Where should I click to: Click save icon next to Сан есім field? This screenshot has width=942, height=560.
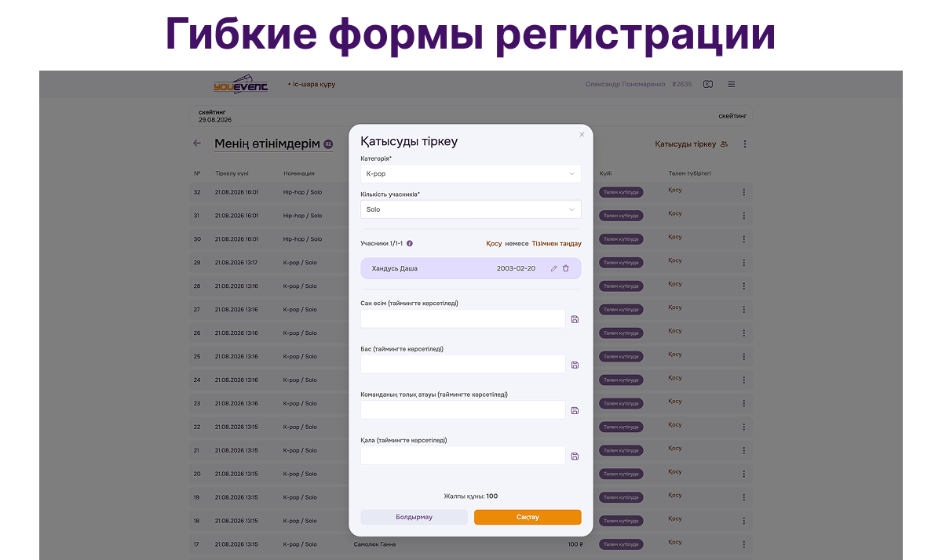[575, 319]
